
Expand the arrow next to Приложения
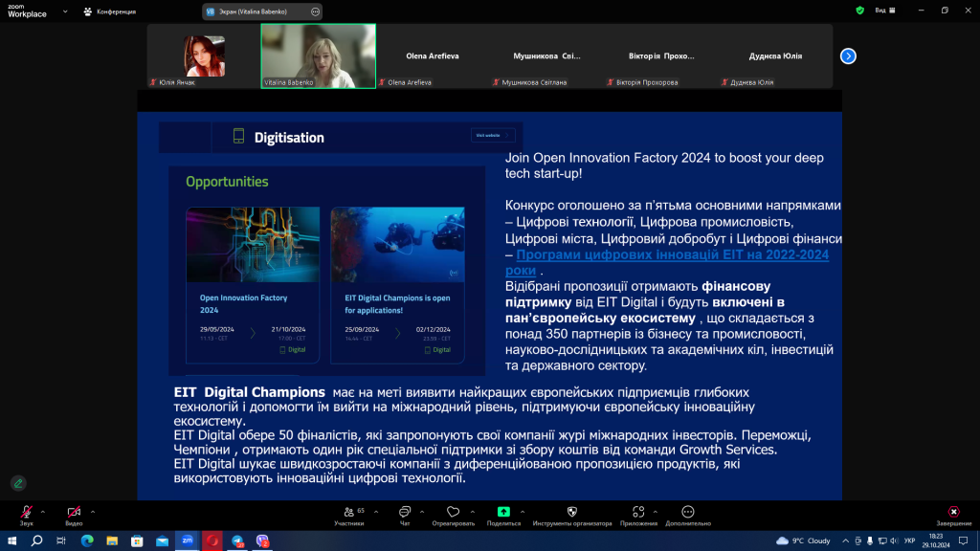point(655,512)
